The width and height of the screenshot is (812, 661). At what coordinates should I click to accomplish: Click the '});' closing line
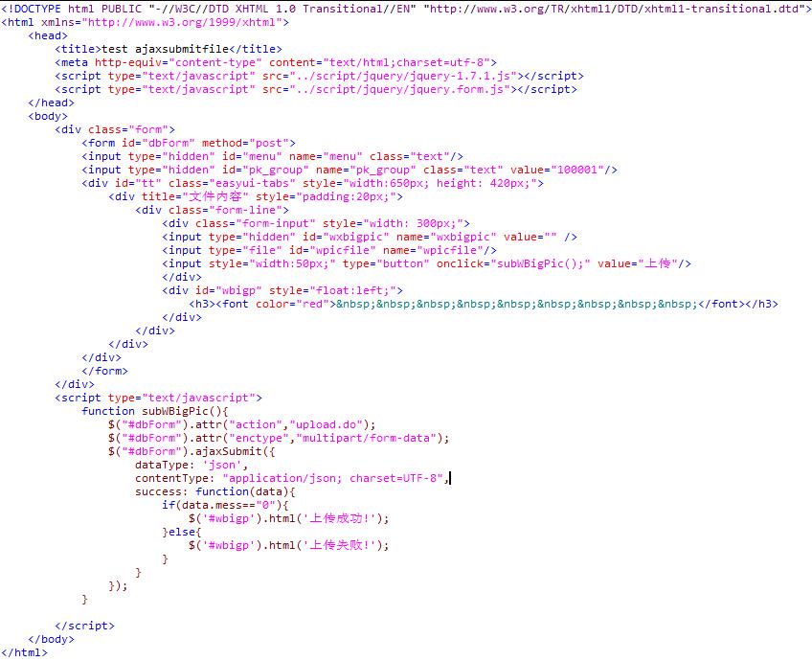point(118,586)
